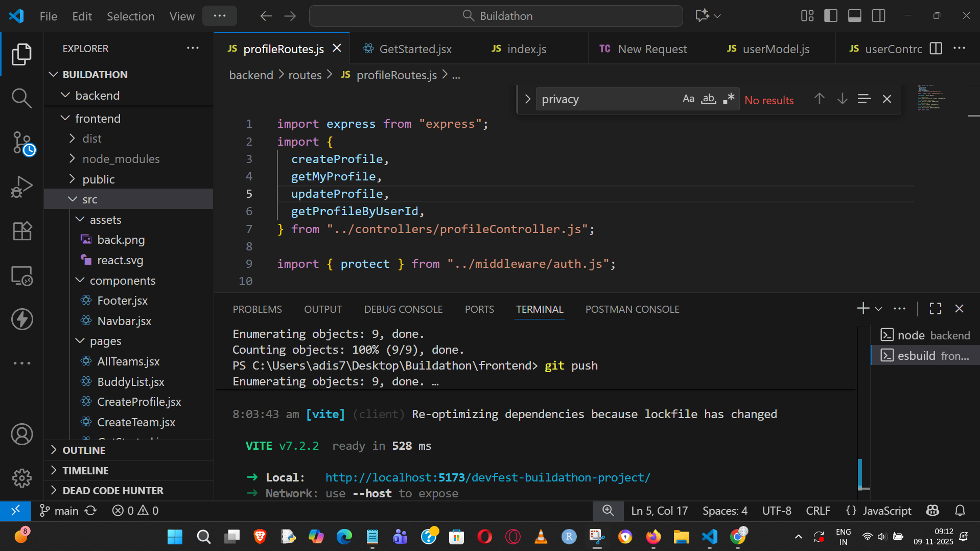Open the Extensions view

22,231
